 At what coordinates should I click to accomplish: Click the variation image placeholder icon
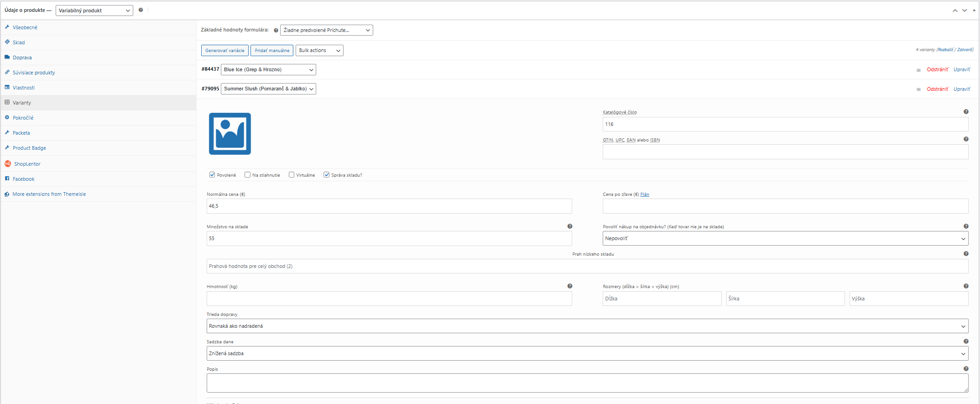[230, 134]
